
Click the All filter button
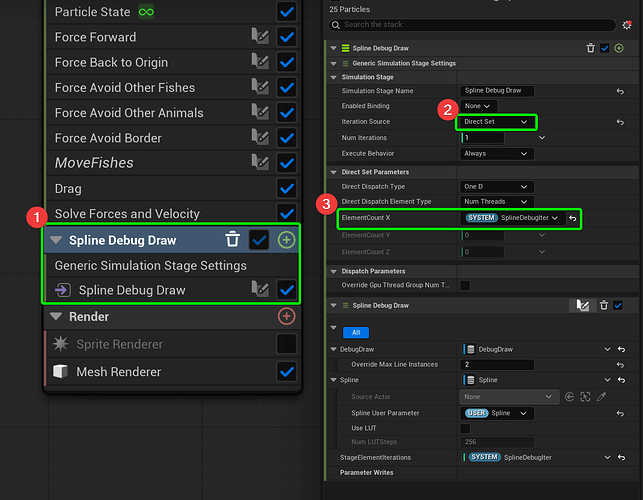click(x=356, y=333)
